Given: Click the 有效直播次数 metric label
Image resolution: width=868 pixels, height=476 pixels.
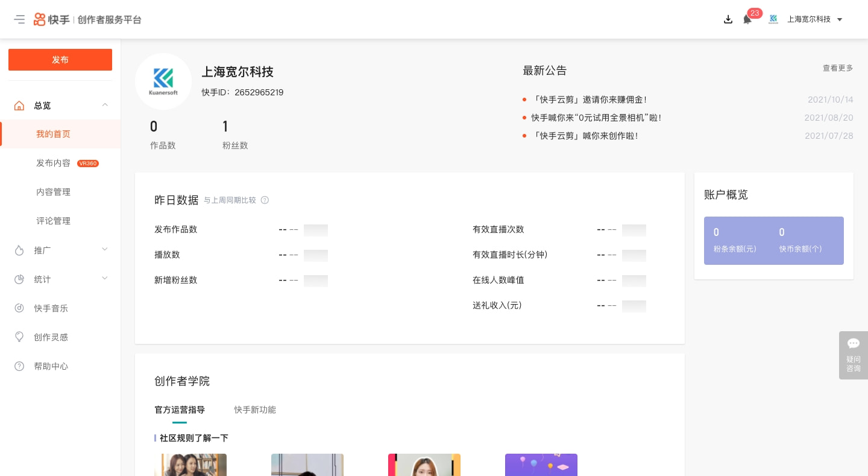Looking at the screenshot, I should (x=498, y=229).
